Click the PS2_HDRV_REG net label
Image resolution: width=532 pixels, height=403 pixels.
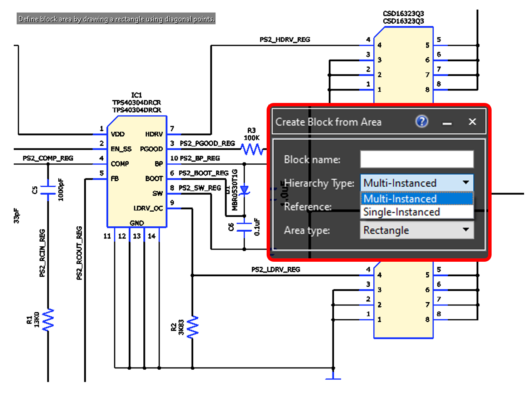(285, 40)
